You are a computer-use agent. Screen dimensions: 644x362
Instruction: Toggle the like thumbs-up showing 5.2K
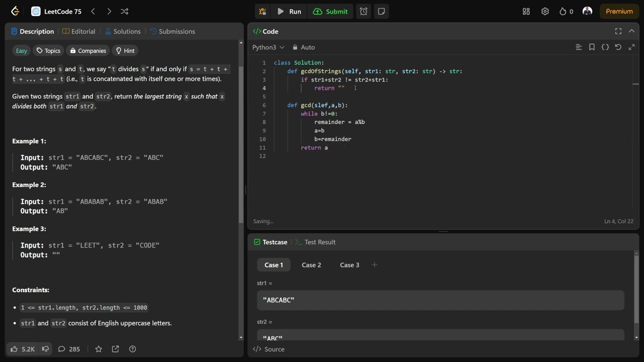23,349
